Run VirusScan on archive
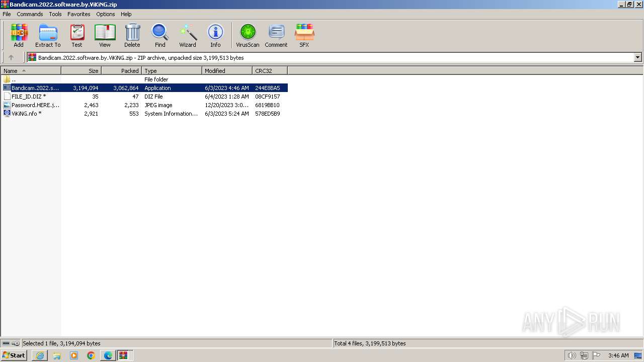Viewport: 644px width, 362px height. coord(248,35)
